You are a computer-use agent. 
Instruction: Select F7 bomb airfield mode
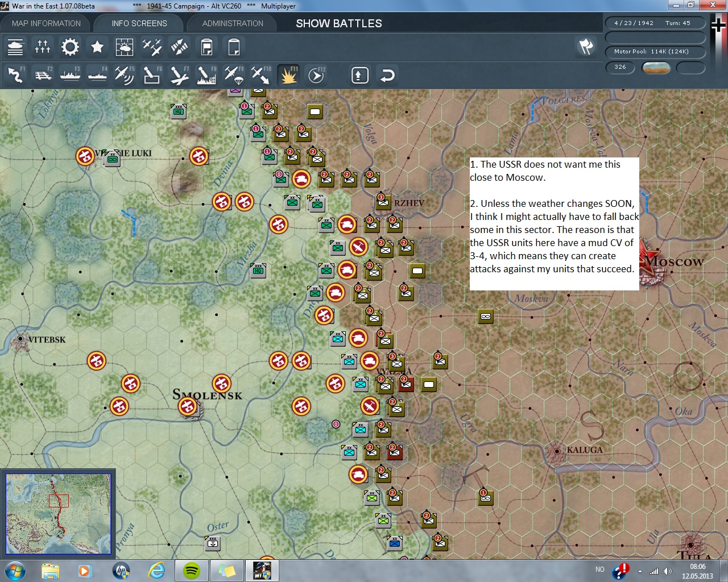[179, 75]
